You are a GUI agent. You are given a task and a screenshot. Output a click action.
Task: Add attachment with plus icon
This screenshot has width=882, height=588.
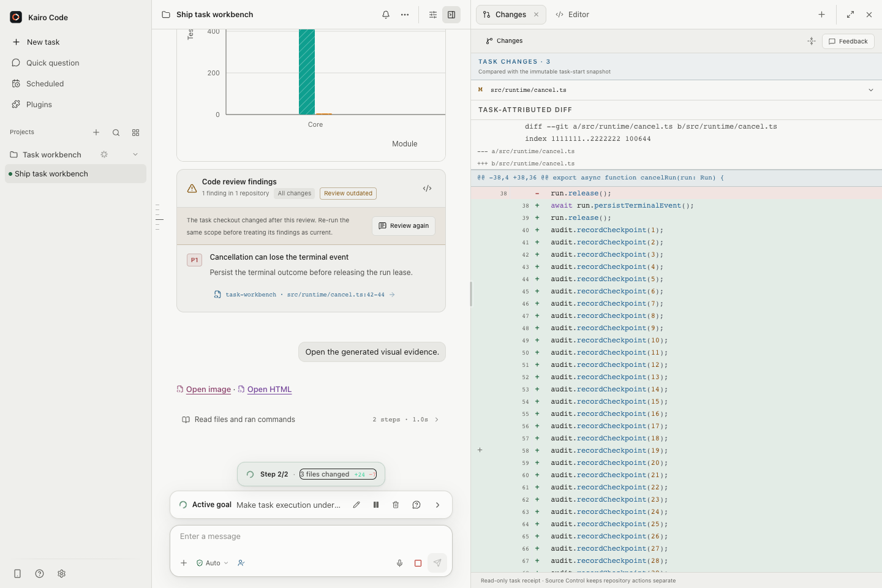184,563
